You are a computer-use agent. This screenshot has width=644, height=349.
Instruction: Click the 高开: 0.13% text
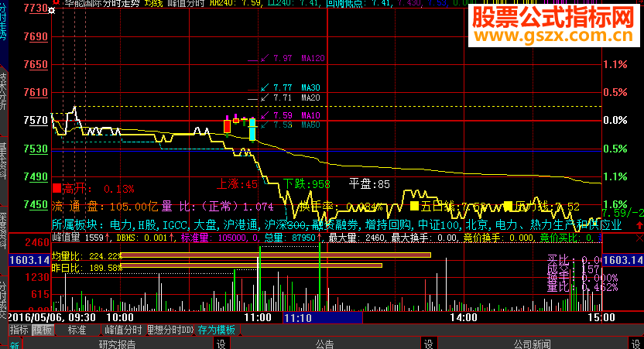pos(98,189)
